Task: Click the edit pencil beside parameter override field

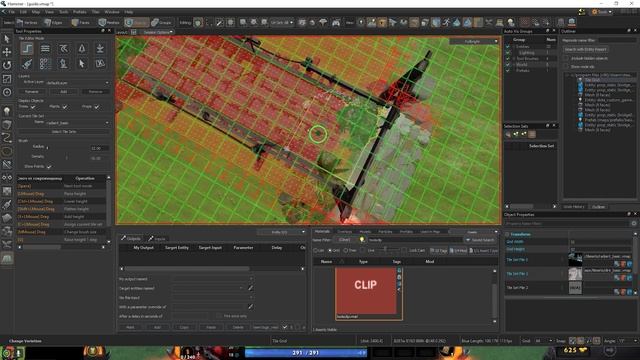Action: coord(250,307)
